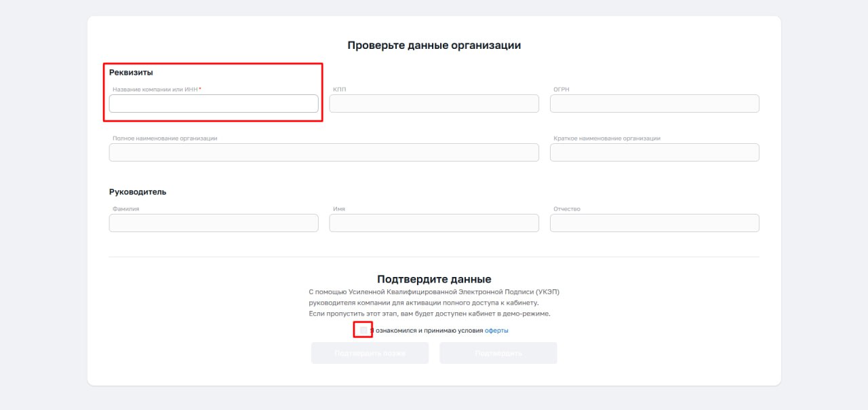
Task: Click the company name or ИНН input field
Action: tap(213, 103)
